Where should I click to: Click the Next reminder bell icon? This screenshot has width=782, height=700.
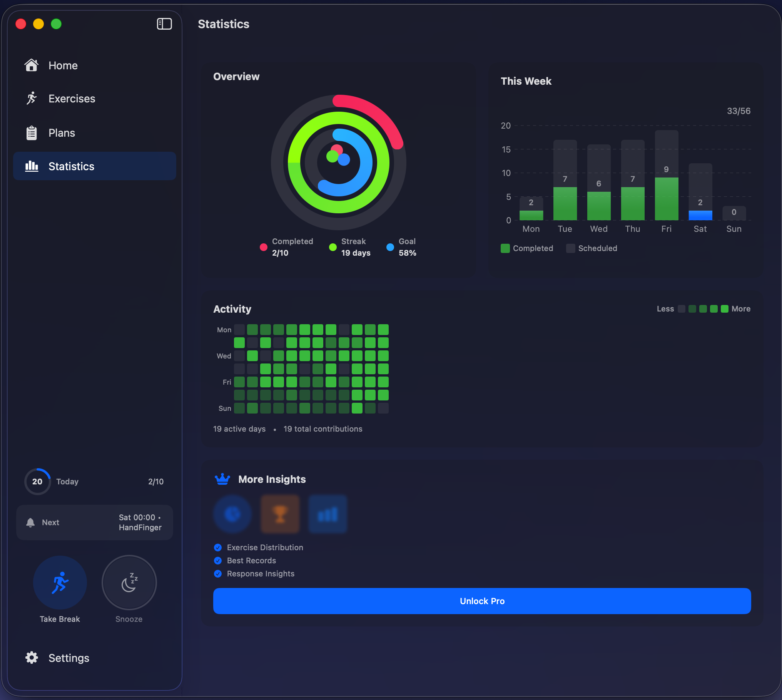30,522
